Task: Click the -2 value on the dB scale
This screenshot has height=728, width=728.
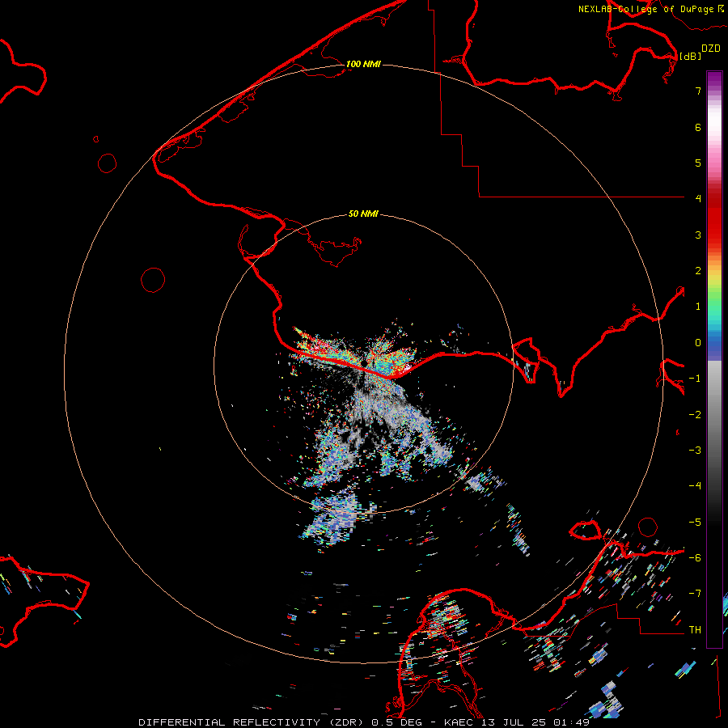Action: [695, 415]
